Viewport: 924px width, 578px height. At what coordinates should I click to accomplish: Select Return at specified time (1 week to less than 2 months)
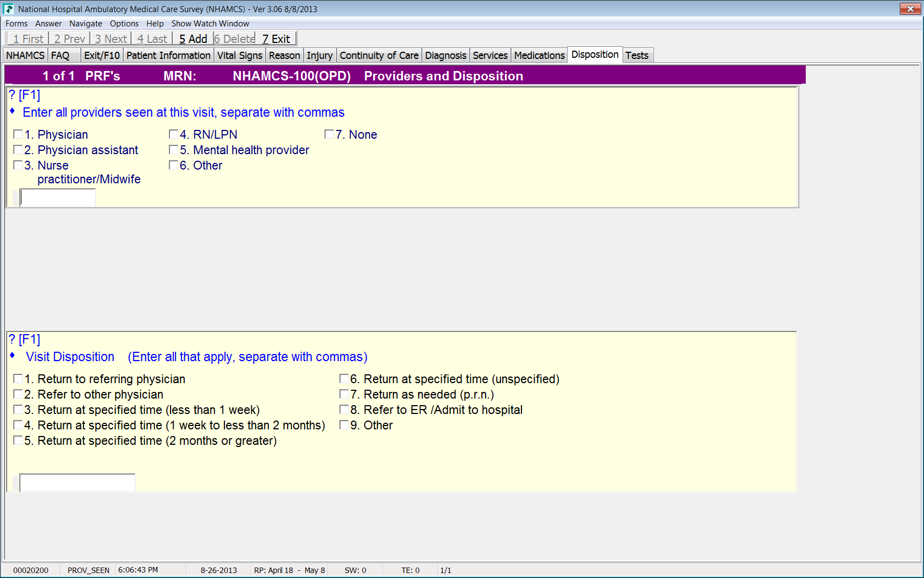[x=18, y=425]
